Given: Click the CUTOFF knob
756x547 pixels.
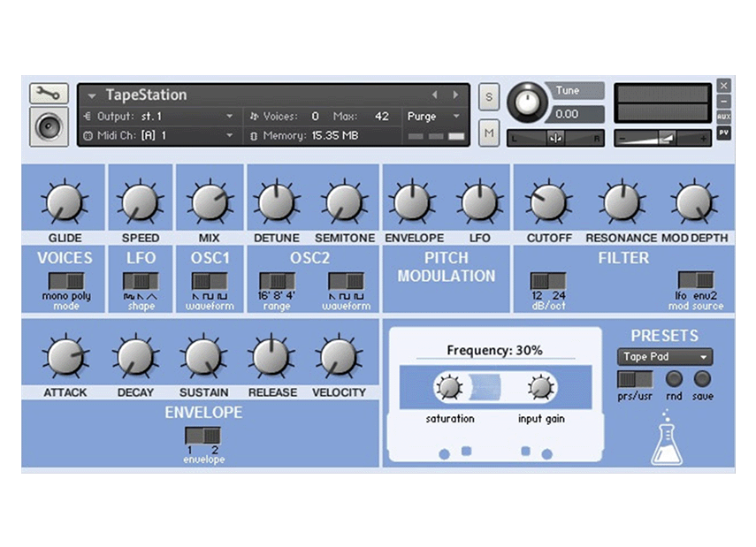Looking at the screenshot, I should tap(549, 202).
